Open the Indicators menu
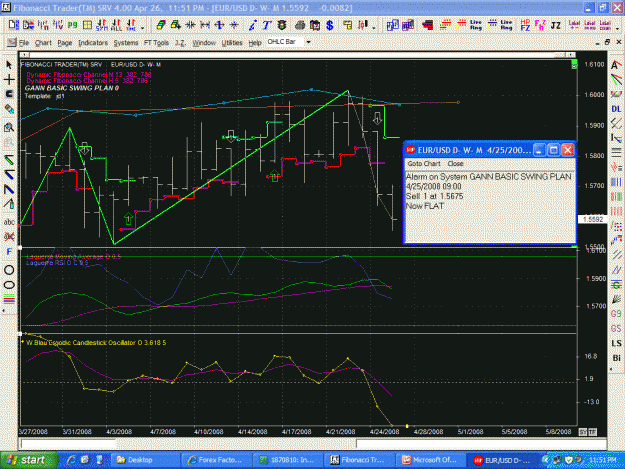The width and height of the screenshot is (625, 469). point(93,43)
